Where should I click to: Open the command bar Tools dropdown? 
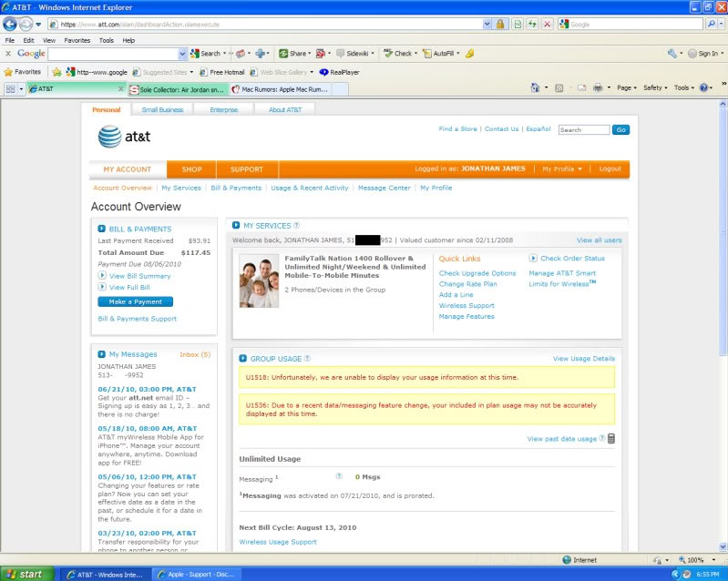(684, 87)
